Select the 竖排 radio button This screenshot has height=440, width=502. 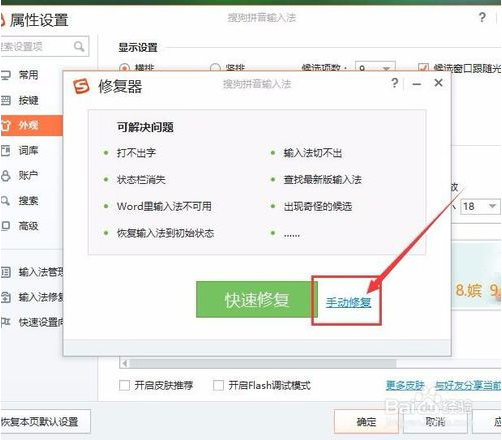tap(215, 67)
